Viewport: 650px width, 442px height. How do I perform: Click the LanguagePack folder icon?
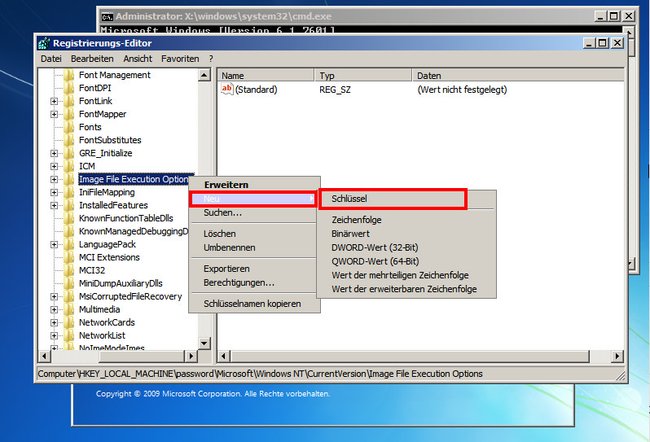(x=69, y=245)
